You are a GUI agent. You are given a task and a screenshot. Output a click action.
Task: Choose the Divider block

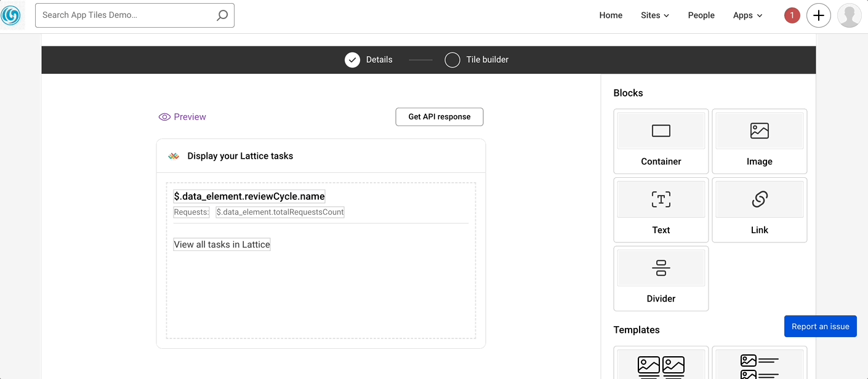(x=661, y=279)
